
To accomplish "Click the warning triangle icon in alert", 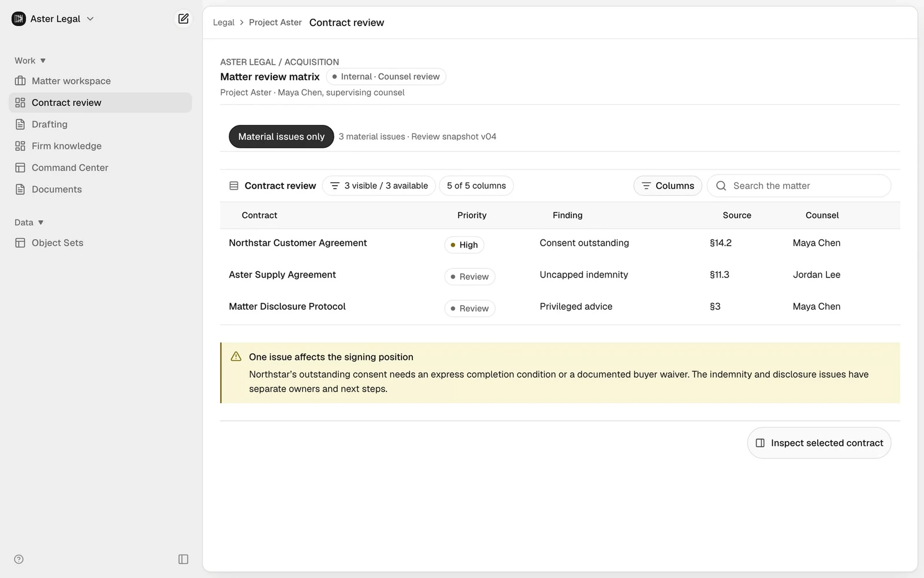I will coord(236,357).
